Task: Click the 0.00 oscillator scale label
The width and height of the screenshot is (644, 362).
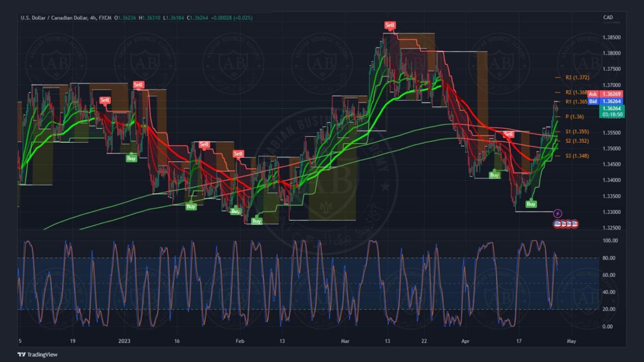Action: 608,327
